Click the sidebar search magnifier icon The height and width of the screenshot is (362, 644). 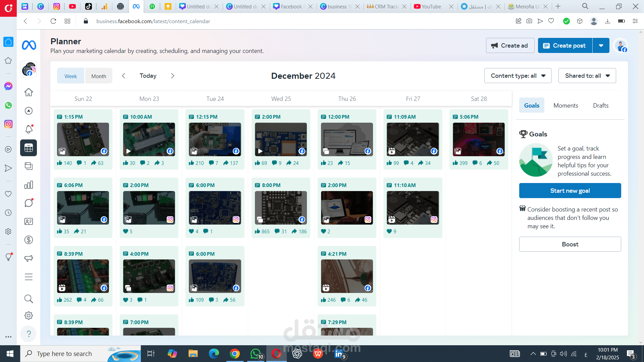[29, 298]
